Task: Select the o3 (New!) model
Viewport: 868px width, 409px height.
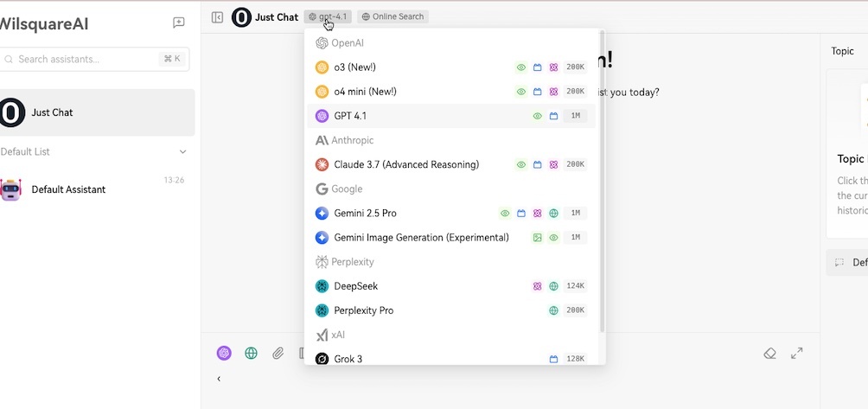Action: click(451, 67)
